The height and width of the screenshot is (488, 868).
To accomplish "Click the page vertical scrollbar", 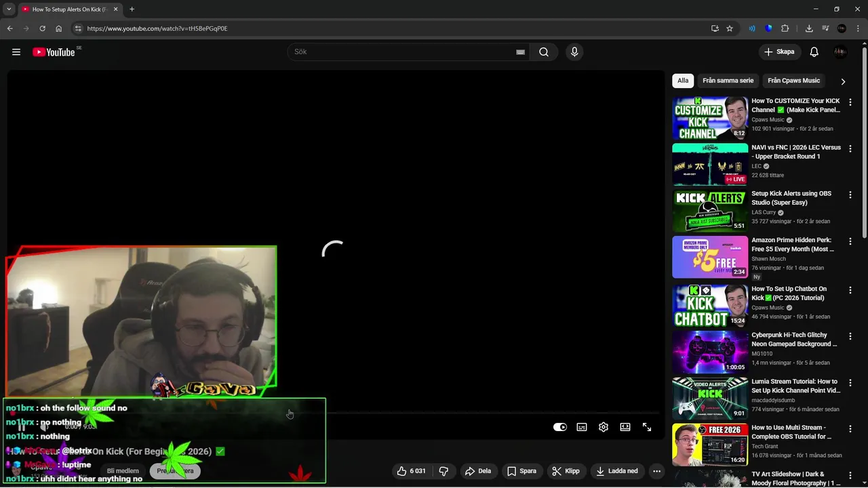I will click(x=864, y=142).
